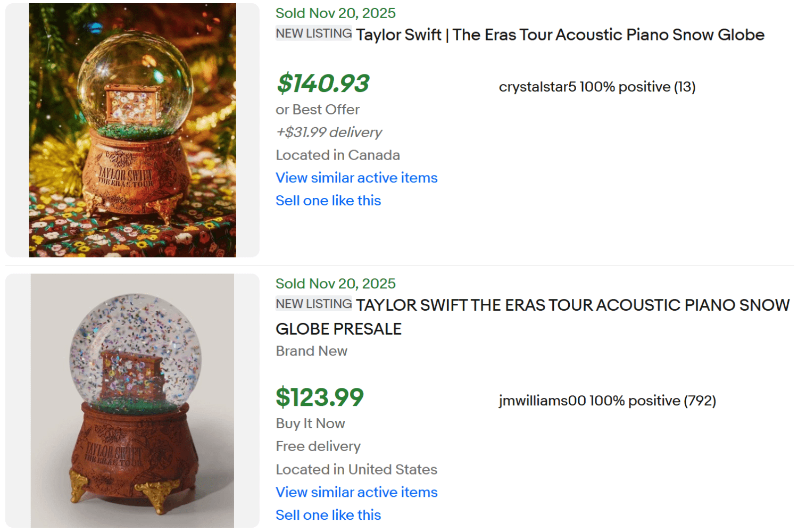Select the $140.93 price text
Image resolution: width=798 pixels, height=532 pixels.
click(x=323, y=84)
